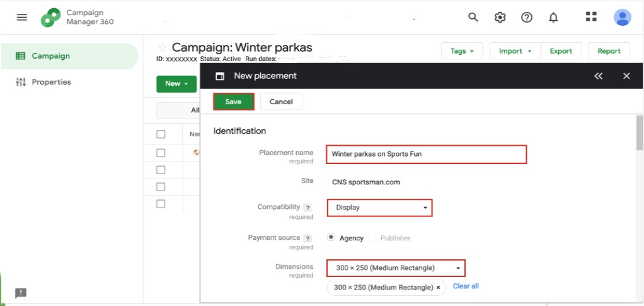This screenshot has height=306, width=644.
Task: Click the Report button
Action: 609,51
